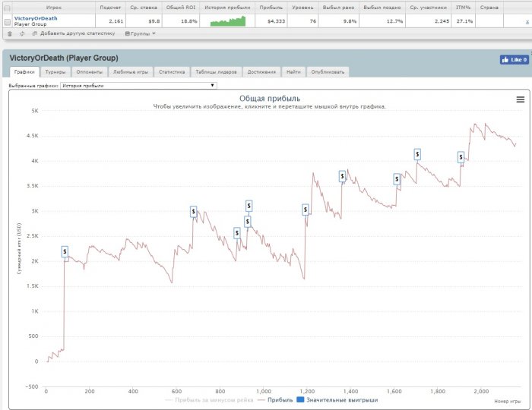Click the trash delete icon in toolbar

point(9,33)
